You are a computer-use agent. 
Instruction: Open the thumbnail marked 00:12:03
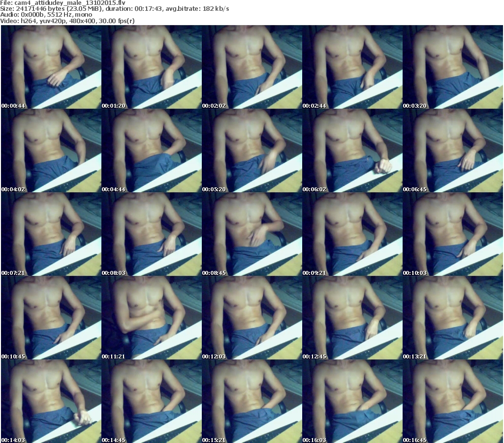tap(252, 318)
